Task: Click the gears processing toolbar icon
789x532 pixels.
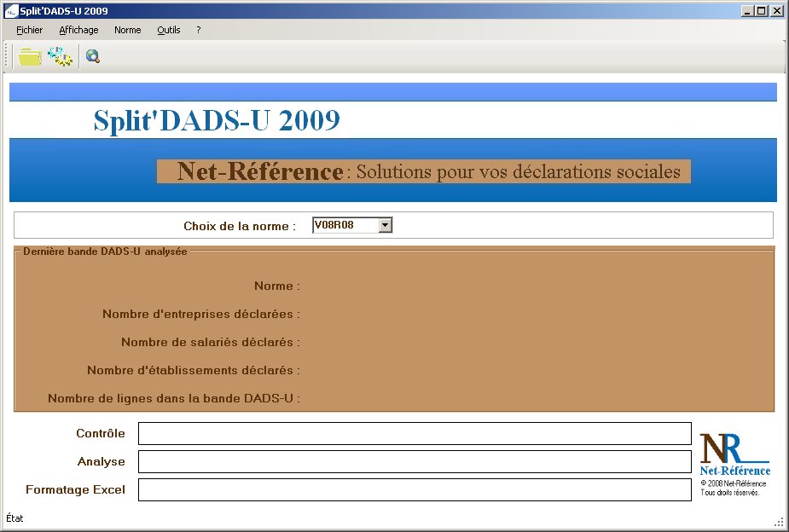Action: [61, 56]
